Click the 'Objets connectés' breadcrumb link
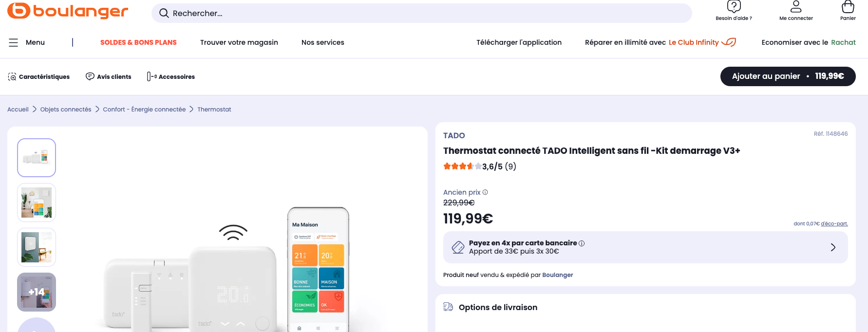The width and height of the screenshot is (868, 332). pos(66,110)
